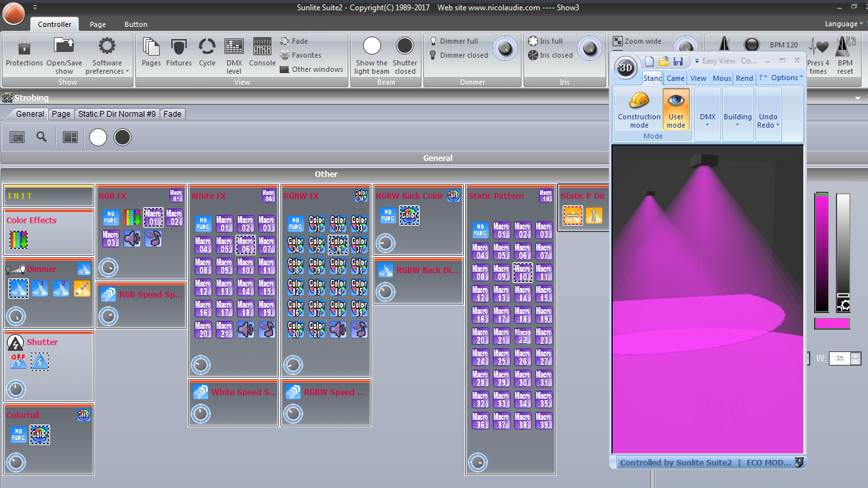The image size is (868, 488).
Task: Select No Function in Colorfull panel
Action: click(18, 435)
